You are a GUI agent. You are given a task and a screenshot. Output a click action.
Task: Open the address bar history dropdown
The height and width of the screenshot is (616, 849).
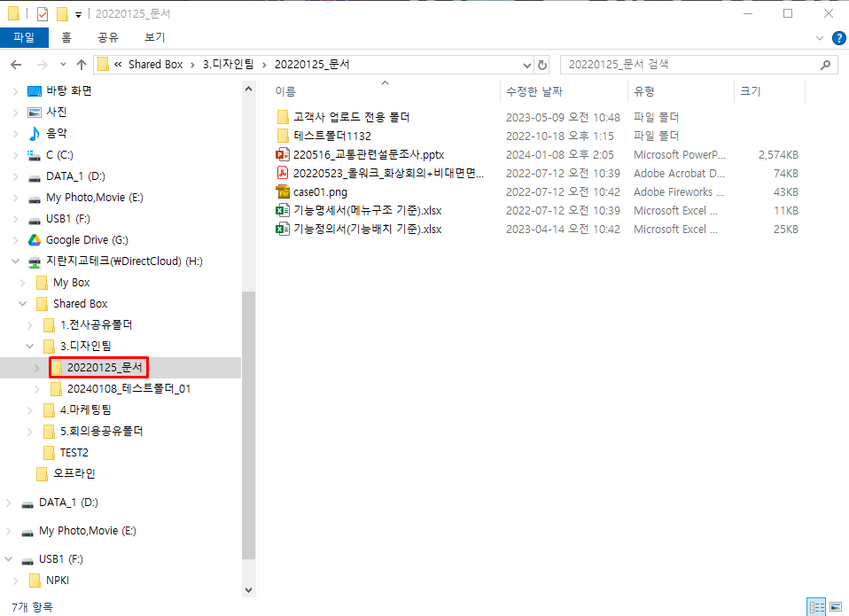tap(526, 65)
